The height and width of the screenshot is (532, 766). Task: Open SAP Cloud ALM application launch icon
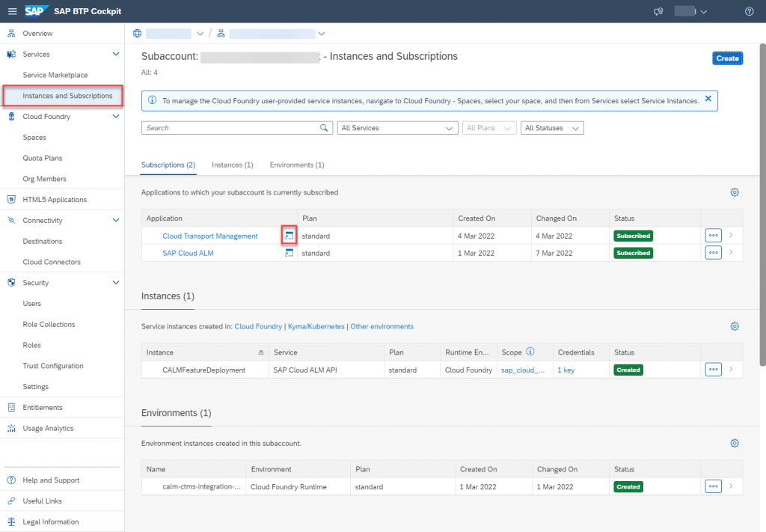pyautogui.click(x=289, y=253)
